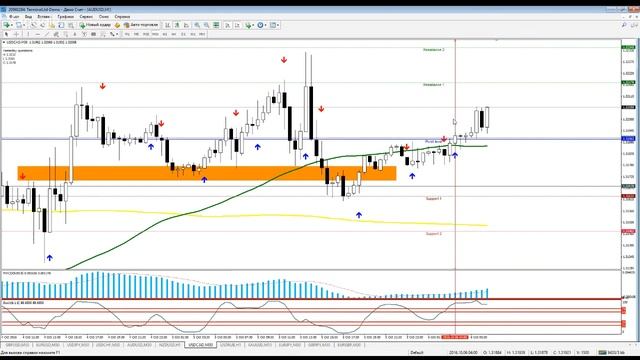Open the search magnifier icon at top right
The image size is (640, 360).
click(x=624, y=25)
